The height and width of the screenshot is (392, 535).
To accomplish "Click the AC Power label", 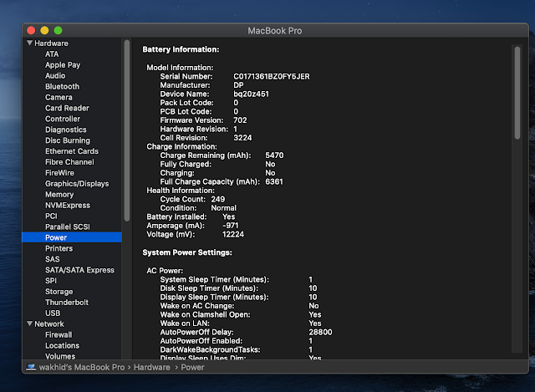I will 165,271.
